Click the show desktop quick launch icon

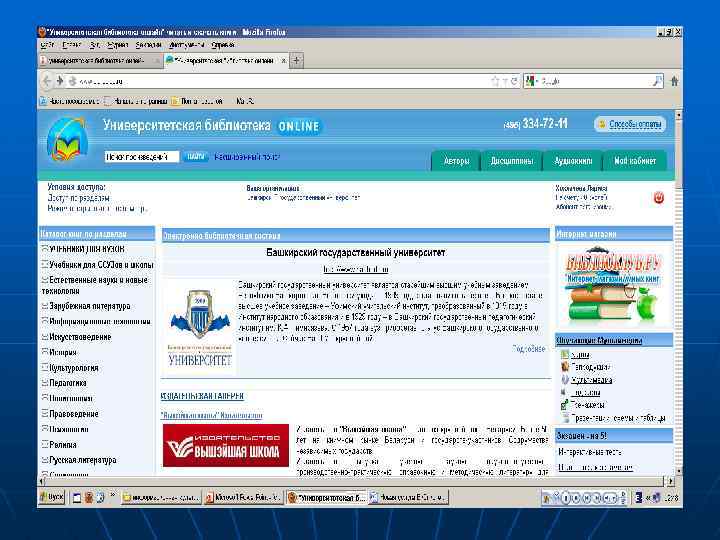pos(77,498)
